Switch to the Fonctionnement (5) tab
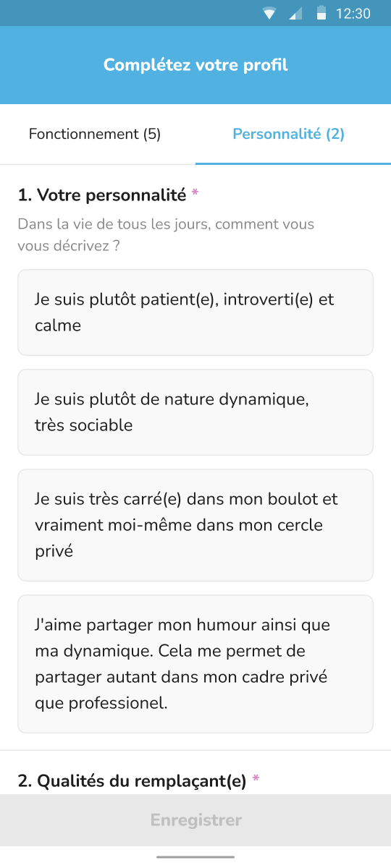 coord(95,134)
